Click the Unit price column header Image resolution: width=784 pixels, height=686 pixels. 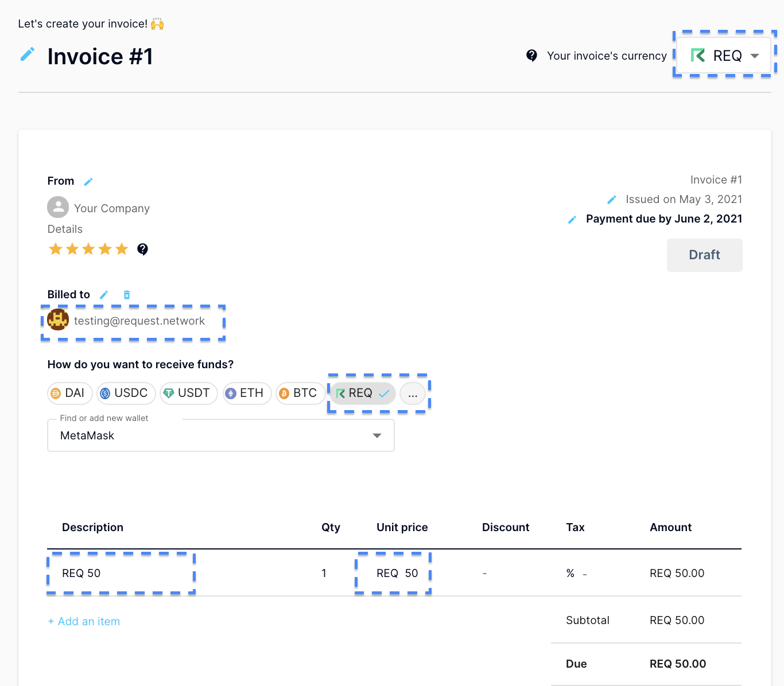point(402,527)
